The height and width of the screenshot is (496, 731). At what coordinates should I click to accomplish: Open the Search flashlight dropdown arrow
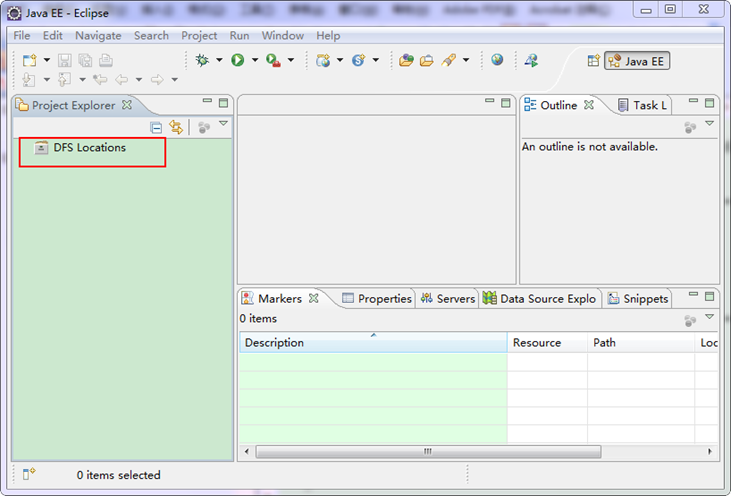[x=466, y=60]
